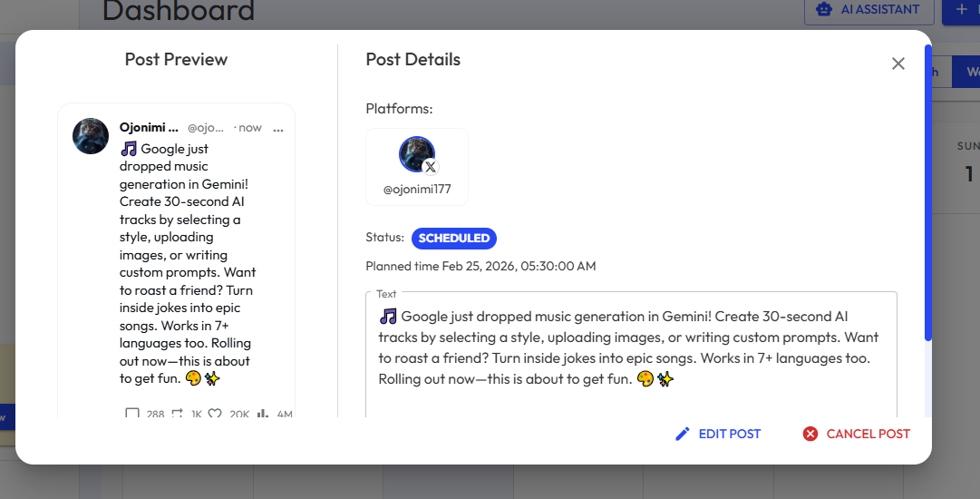Viewport: 980px width, 499px height.
Task: Click inside the post Text field
Action: click(x=631, y=354)
